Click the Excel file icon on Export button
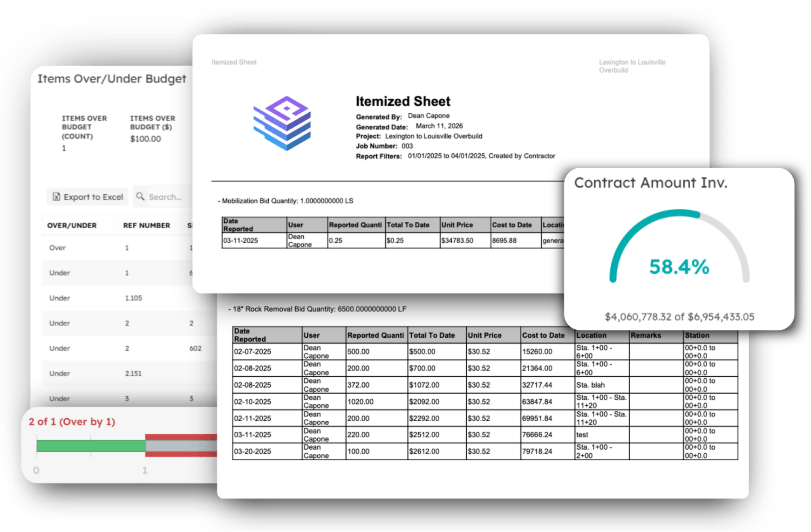 pyautogui.click(x=55, y=197)
